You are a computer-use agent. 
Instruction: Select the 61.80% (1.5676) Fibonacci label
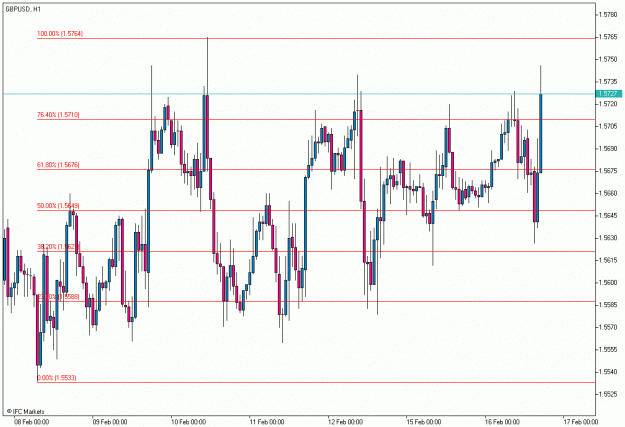pos(58,165)
